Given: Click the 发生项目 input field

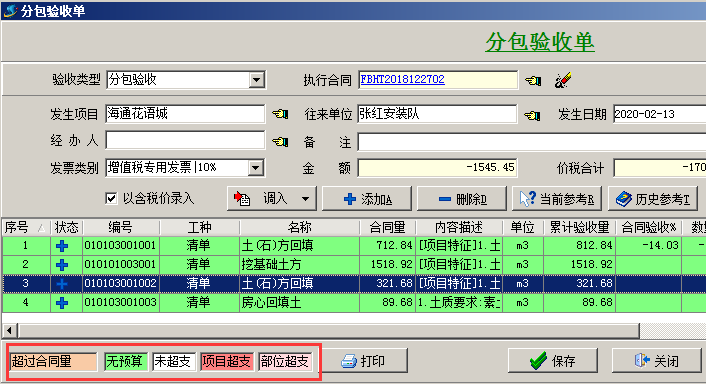Looking at the screenshot, I should pos(185,113).
